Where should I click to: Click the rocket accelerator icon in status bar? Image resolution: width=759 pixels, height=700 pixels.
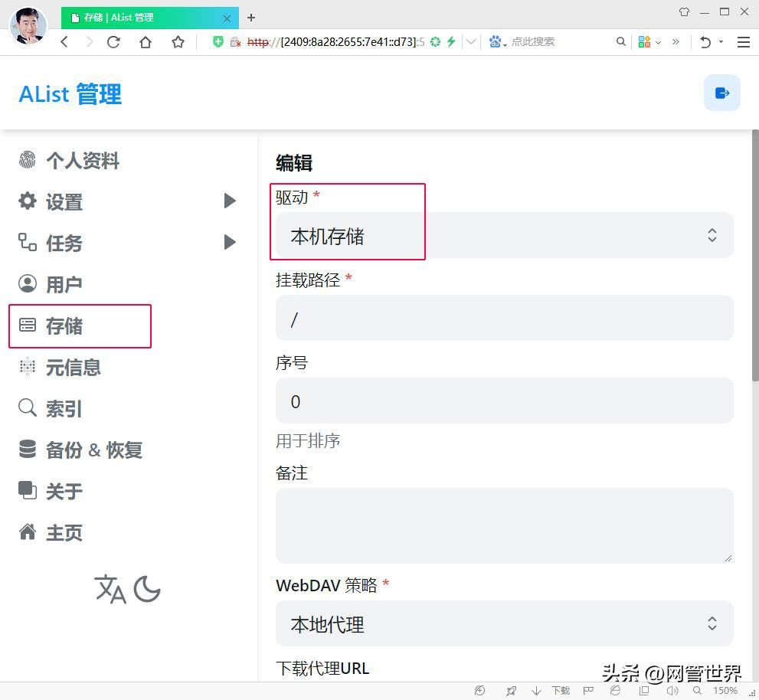511,691
